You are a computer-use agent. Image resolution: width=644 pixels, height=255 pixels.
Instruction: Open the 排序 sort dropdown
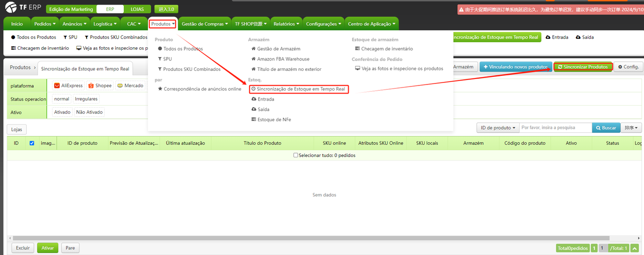tap(631, 128)
